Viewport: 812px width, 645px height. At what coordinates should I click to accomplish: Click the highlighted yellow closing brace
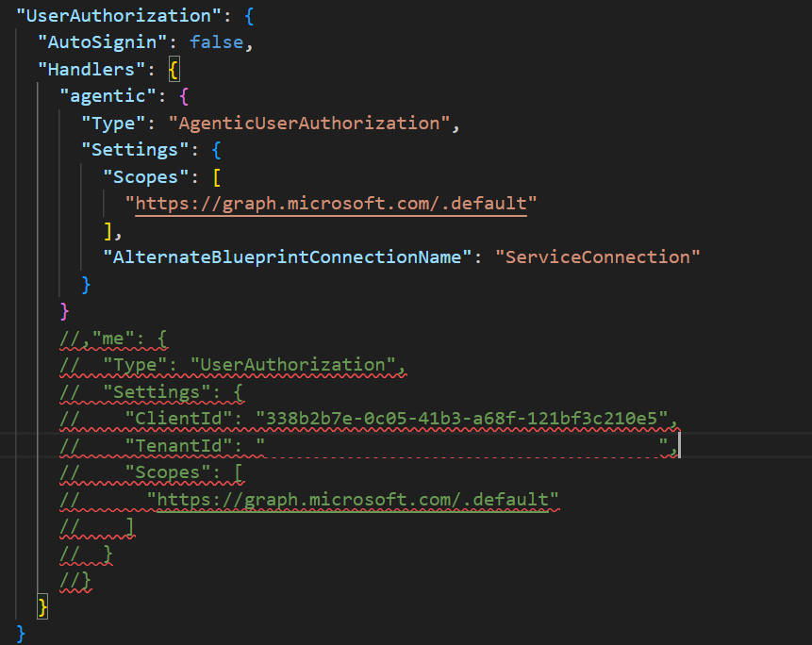41,605
